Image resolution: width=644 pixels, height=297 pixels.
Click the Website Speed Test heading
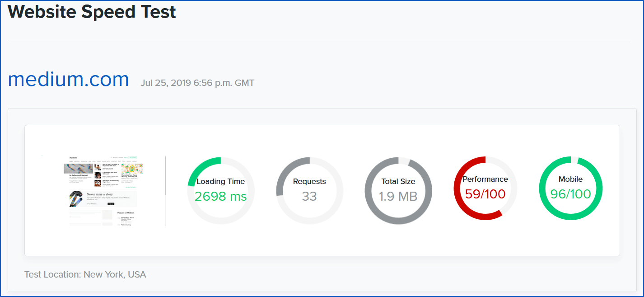tap(92, 12)
